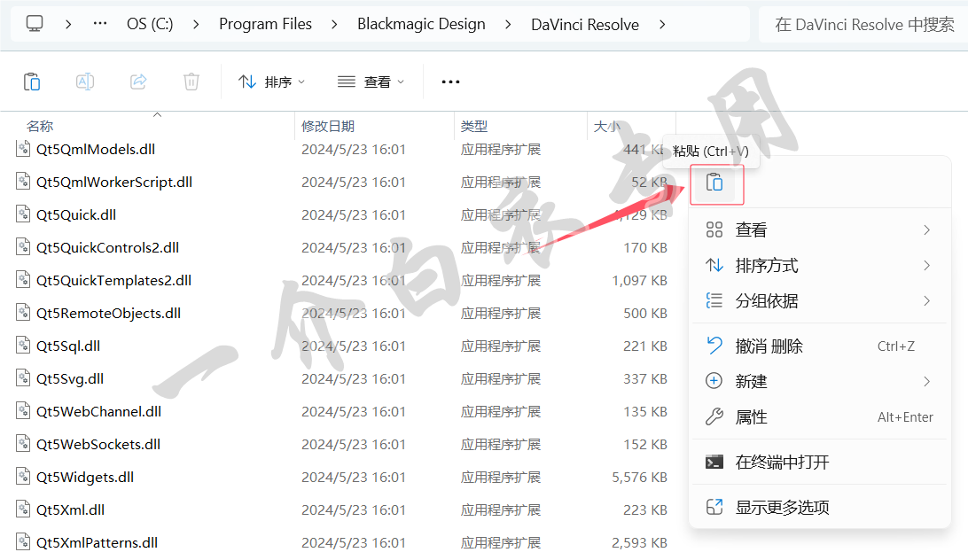
Task: Sort by the 类型 column header
Action: 474,127
